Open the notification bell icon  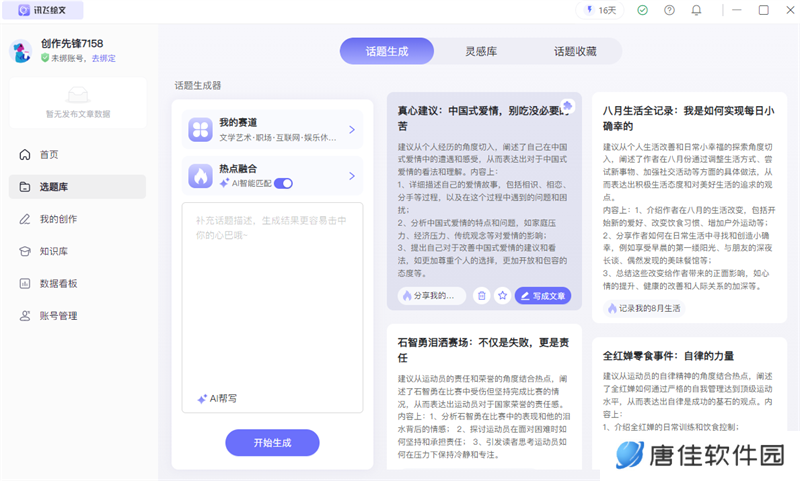pos(696,10)
